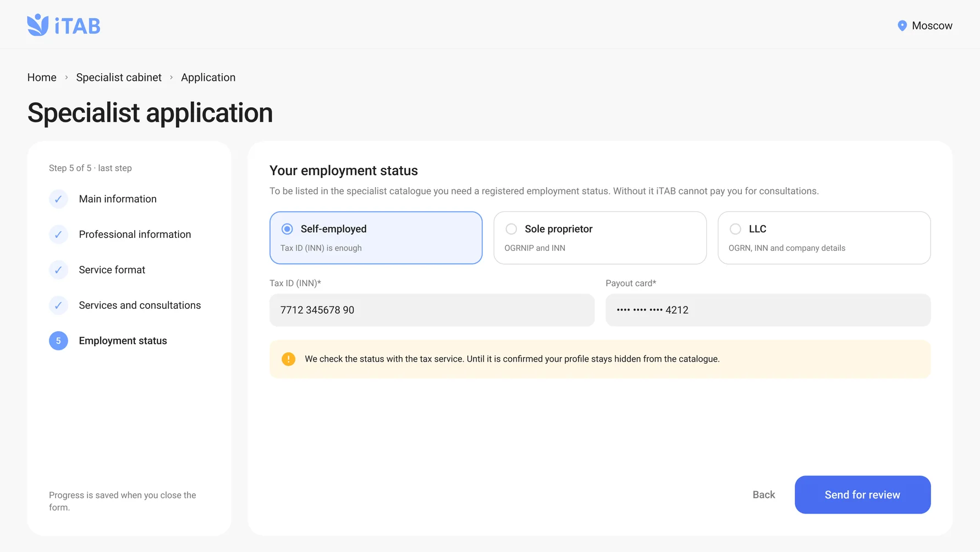980x552 pixels.
Task: Click the 'Specialist application' page title
Action: tap(150, 113)
